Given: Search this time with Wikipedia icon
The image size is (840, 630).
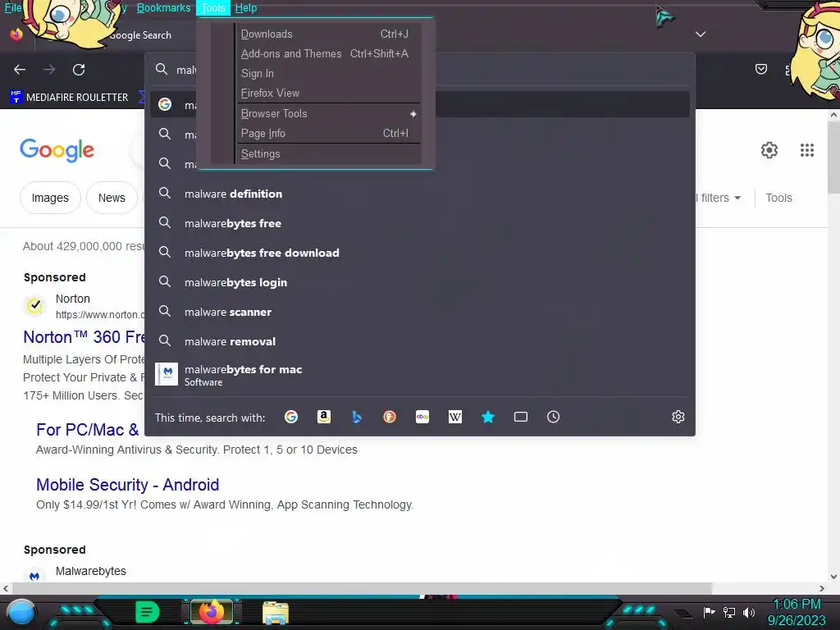Looking at the screenshot, I should coord(454,417).
